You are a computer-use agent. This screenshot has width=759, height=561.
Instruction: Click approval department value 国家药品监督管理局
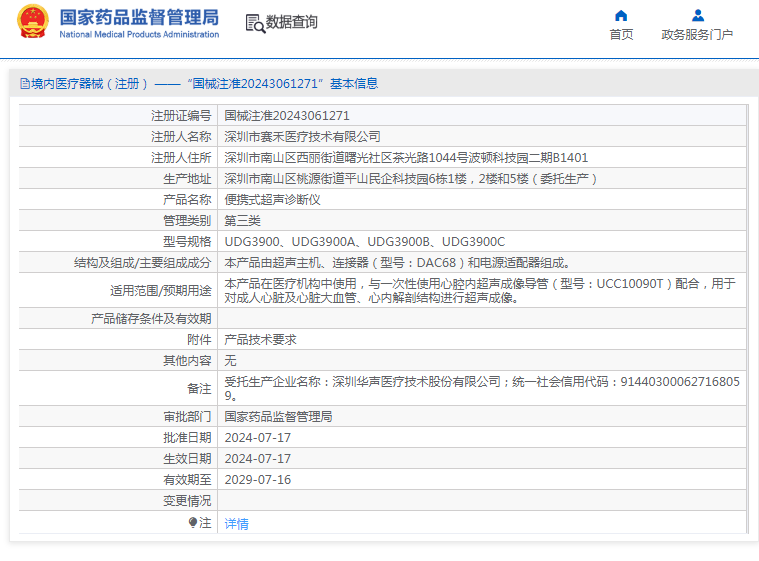[278, 416]
